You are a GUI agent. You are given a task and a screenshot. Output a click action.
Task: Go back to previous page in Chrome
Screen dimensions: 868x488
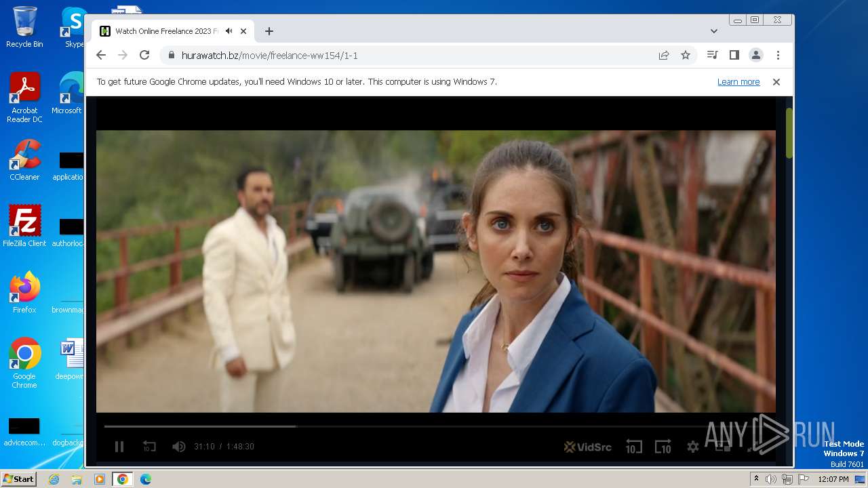tap(101, 56)
